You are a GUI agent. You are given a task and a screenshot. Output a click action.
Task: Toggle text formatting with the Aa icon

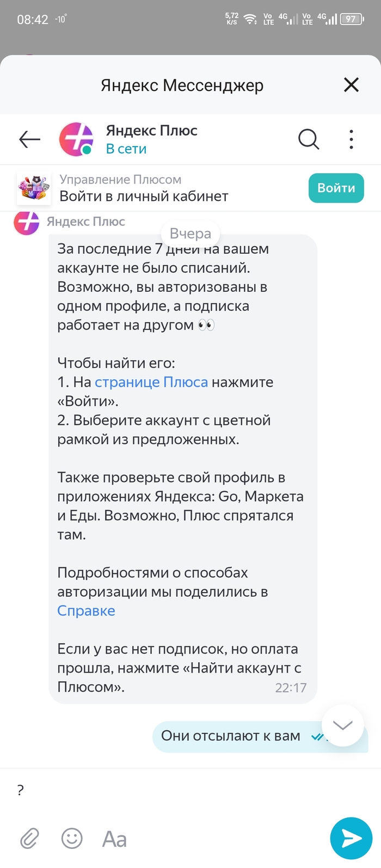(x=114, y=839)
